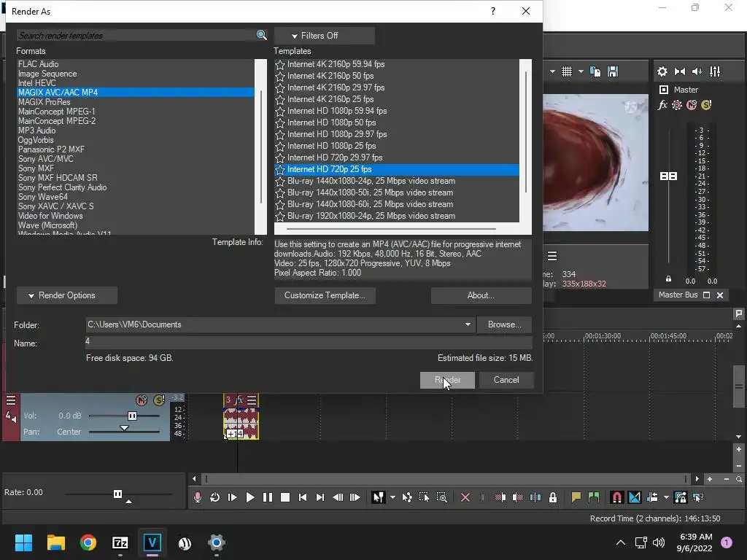Select the Normal Edit tool

pos(379,497)
